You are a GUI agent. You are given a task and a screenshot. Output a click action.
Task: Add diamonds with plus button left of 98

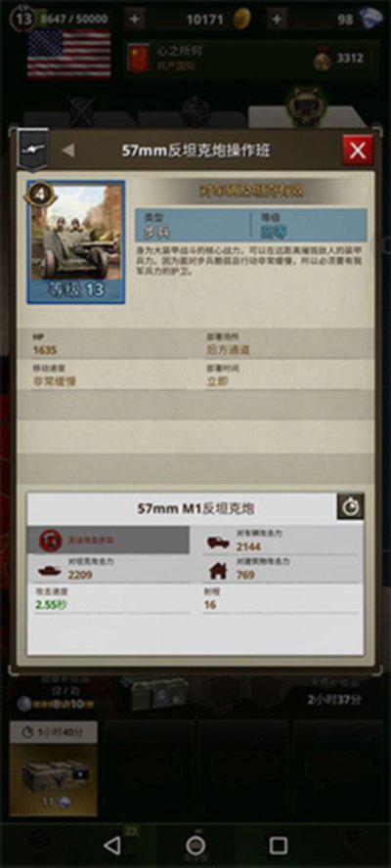277,20
